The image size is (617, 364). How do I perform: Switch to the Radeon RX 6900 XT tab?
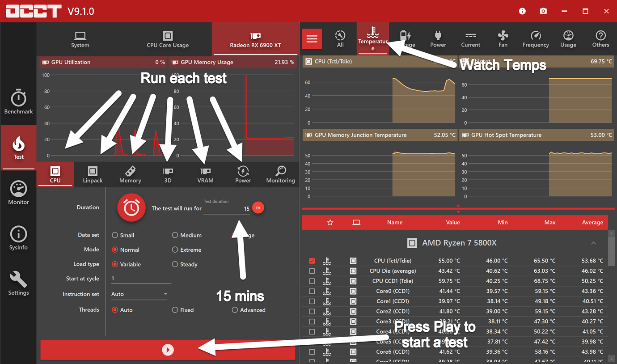pyautogui.click(x=255, y=39)
